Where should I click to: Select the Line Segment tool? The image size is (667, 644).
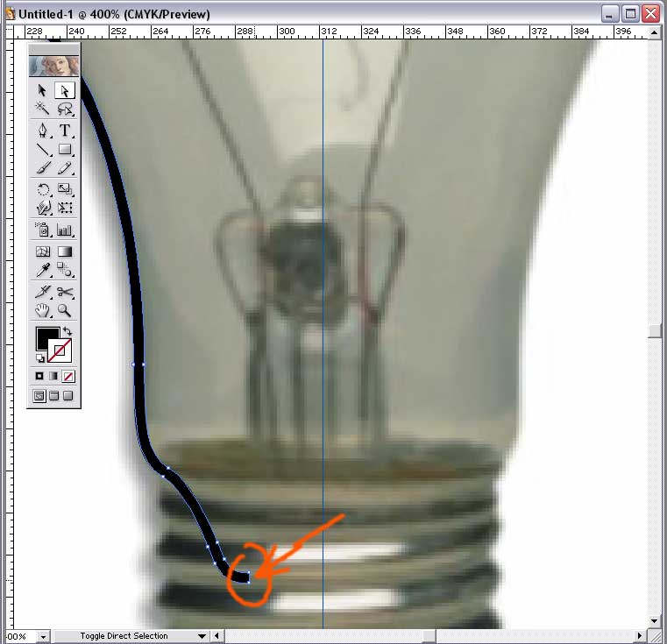pyautogui.click(x=42, y=149)
